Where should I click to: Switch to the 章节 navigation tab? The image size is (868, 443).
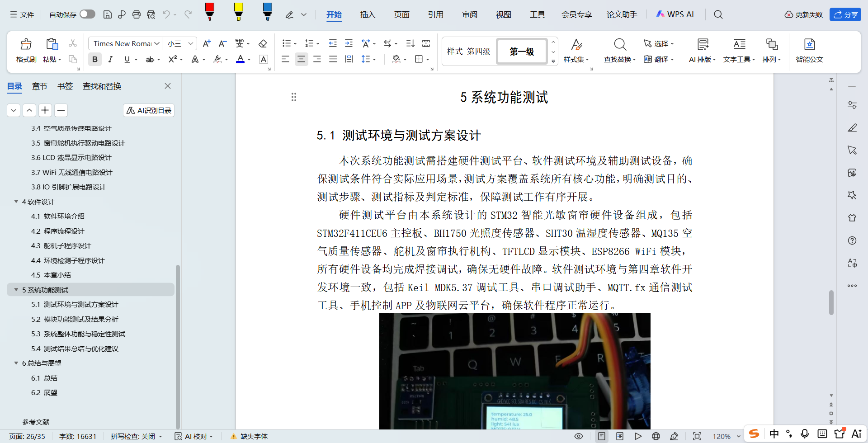[40, 86]
